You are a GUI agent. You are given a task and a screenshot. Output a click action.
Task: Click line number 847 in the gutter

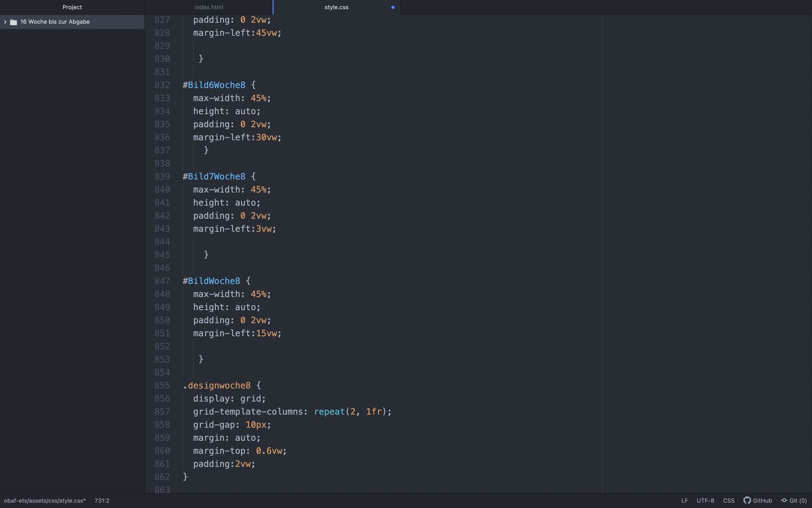click(x=162, y=281)
